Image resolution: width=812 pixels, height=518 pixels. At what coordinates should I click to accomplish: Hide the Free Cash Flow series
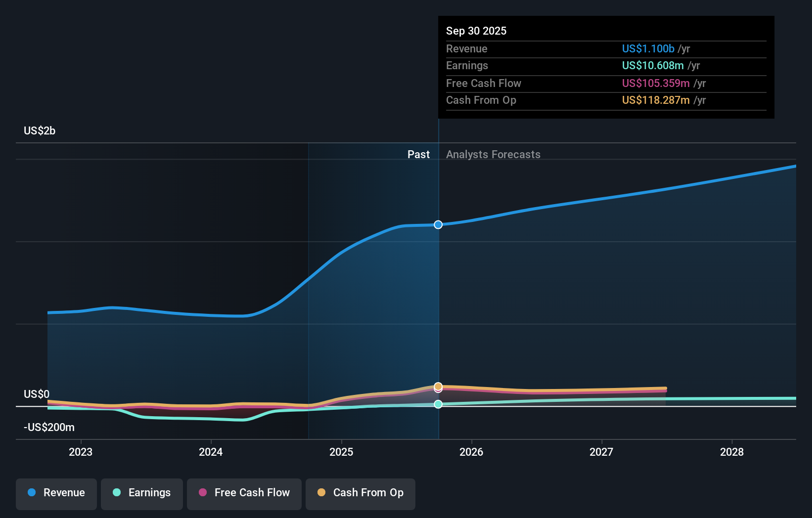pos(244,493)
